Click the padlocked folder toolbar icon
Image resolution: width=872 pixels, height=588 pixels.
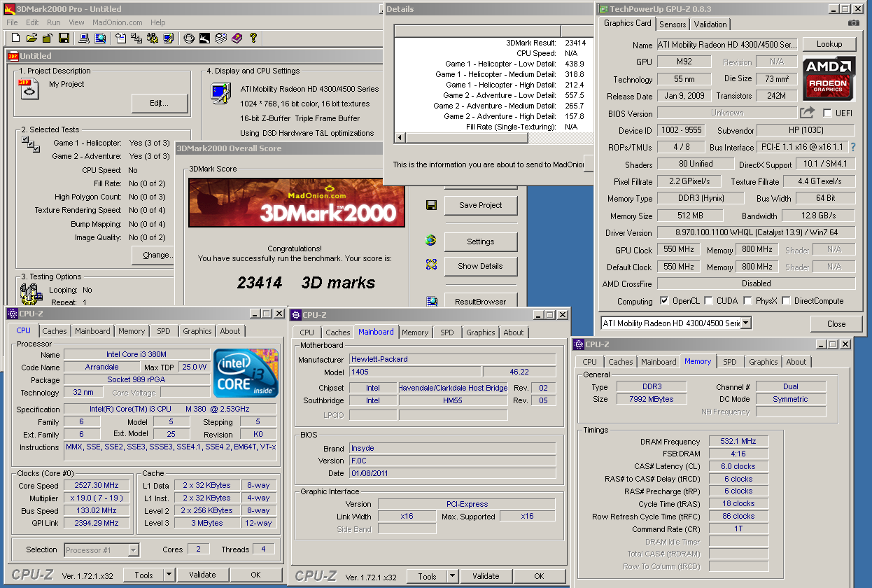[x=48, y=38]
